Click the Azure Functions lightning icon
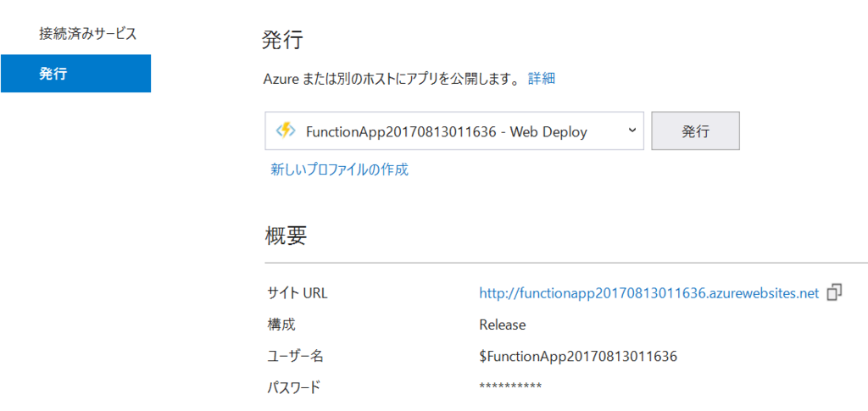The width and height of the screenshot is (868, 411). (x=285, y=131)
